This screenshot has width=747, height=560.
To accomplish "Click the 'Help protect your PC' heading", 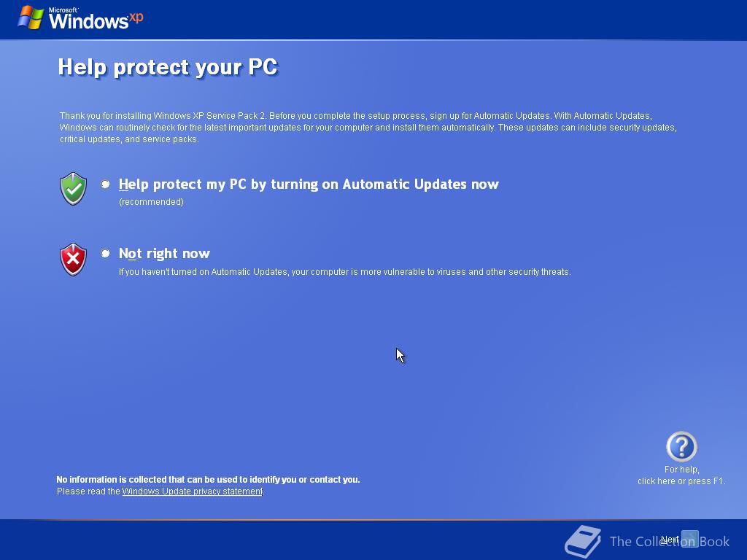I will pos(168,67).
